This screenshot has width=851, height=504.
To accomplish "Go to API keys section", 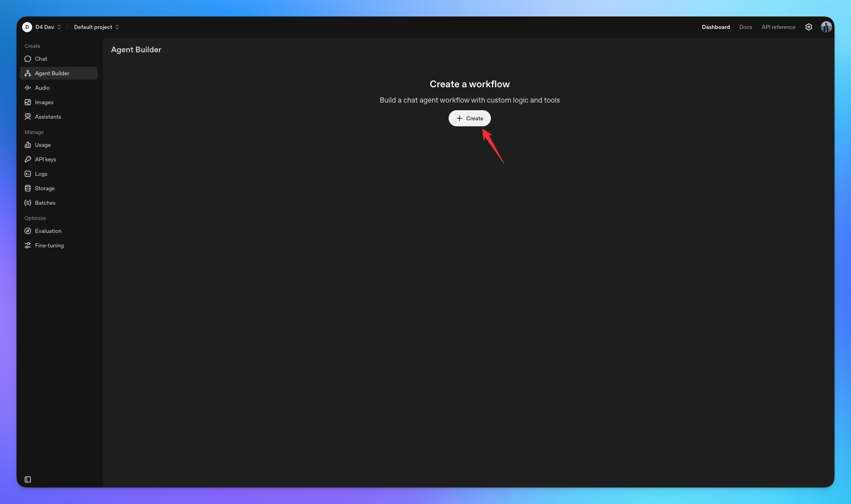I will (x=45, y=159).
